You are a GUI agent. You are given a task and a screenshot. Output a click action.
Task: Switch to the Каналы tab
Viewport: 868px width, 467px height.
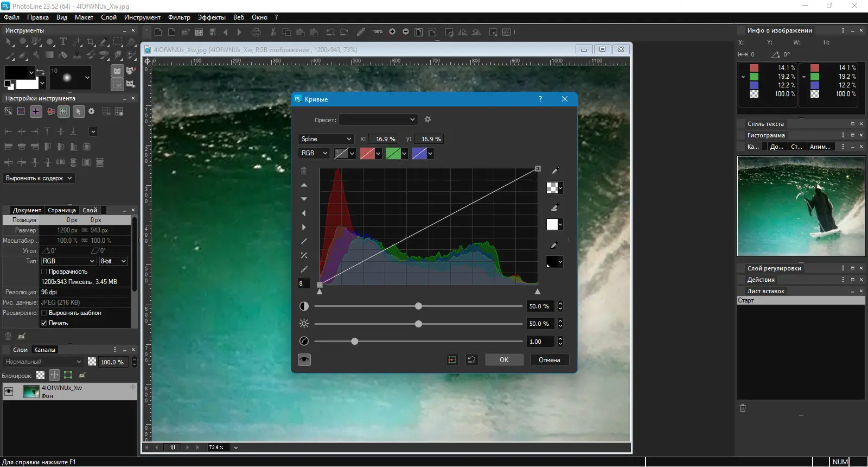[x=44, y=350]
